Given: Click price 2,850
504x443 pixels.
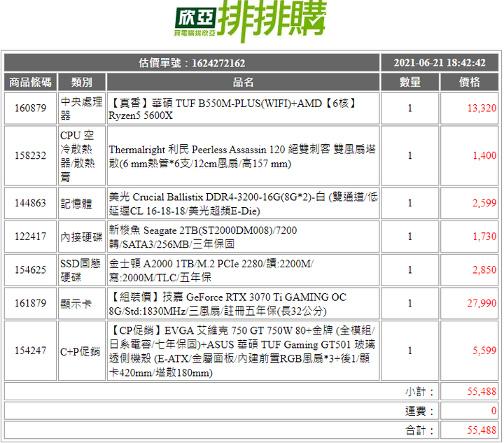Looking at the screenshot, I should pos(484,270).
